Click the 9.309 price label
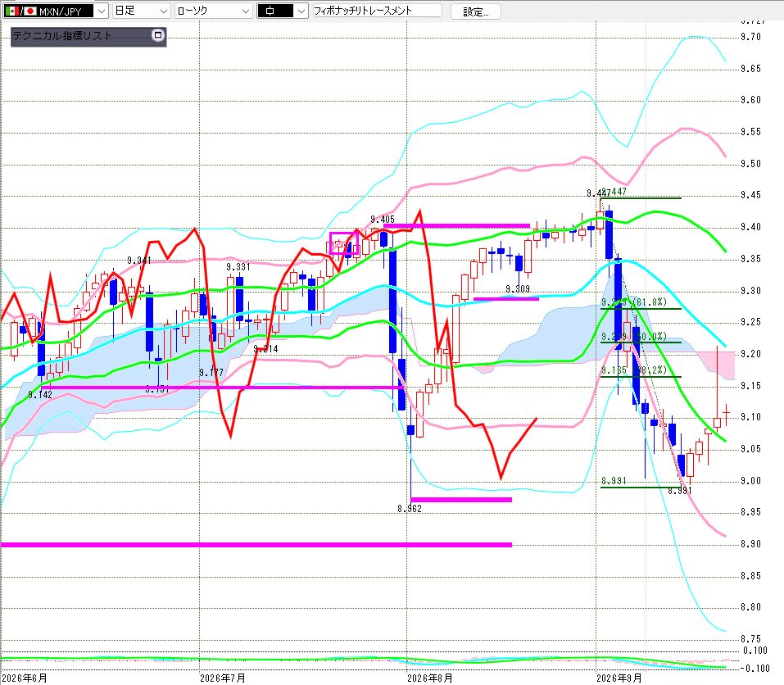This screenshot has width=784, height=685. tap(518, 289)
